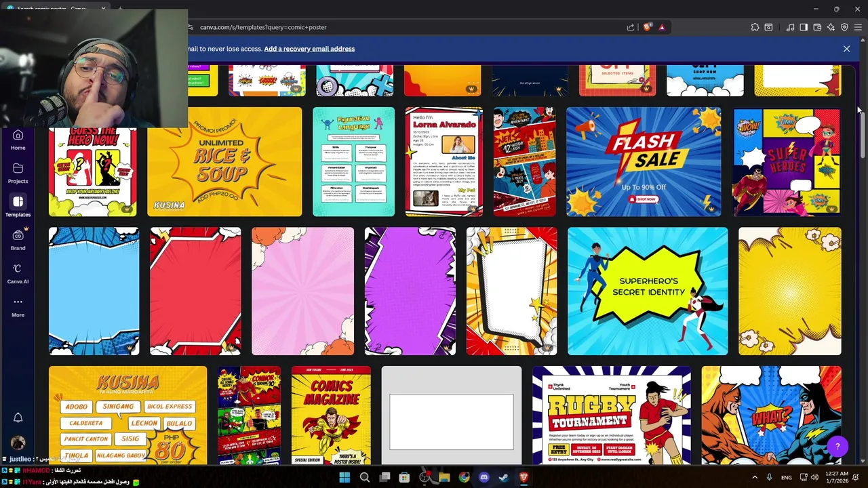Viewport: 868px width, 488px height.
Task: Open the Leo AI sparkle icon
Action: click(831, 27)
